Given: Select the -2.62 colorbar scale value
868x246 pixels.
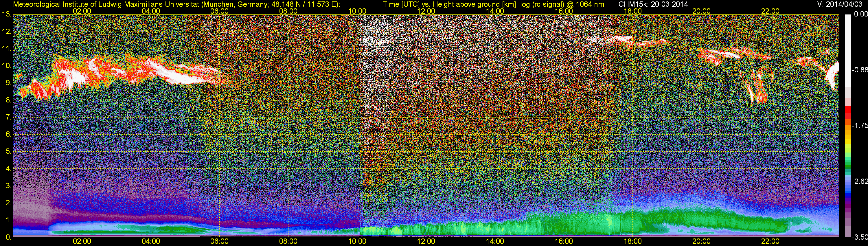Looking at the screenshot, I should pyautogui.click(x=860, y=181).
